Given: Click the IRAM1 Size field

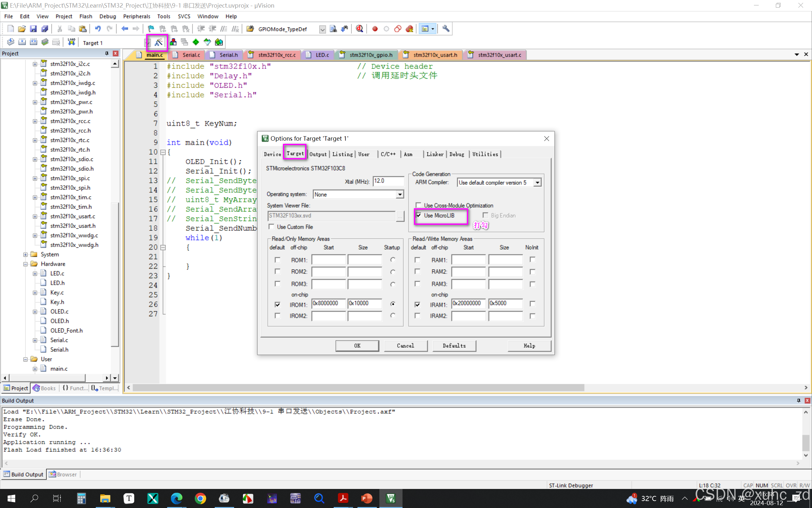Looking at the screenshot, I should tap(505, 304).
